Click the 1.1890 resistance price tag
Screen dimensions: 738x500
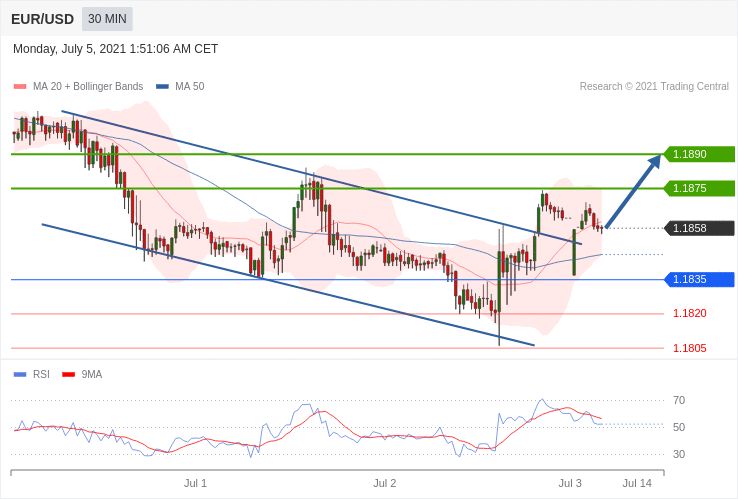click(699, 154)
